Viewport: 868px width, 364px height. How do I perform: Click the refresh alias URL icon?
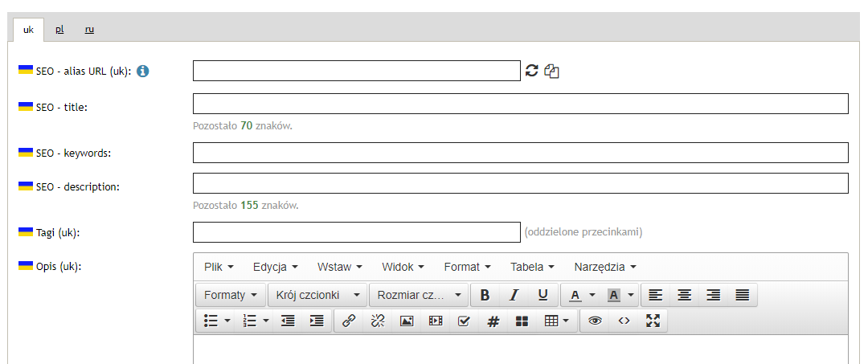[531, 71]
